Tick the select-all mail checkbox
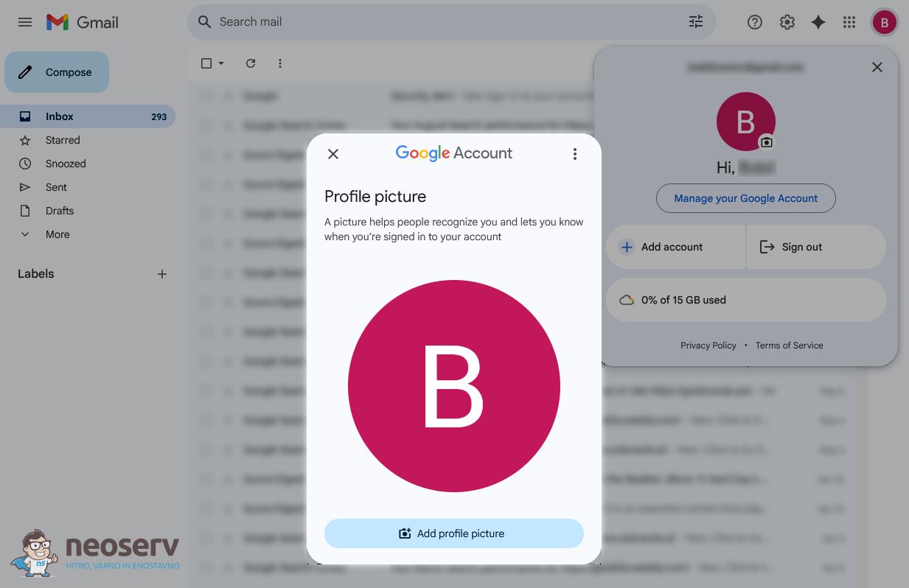This screenshot has width=909, height=588. [206, 63]
